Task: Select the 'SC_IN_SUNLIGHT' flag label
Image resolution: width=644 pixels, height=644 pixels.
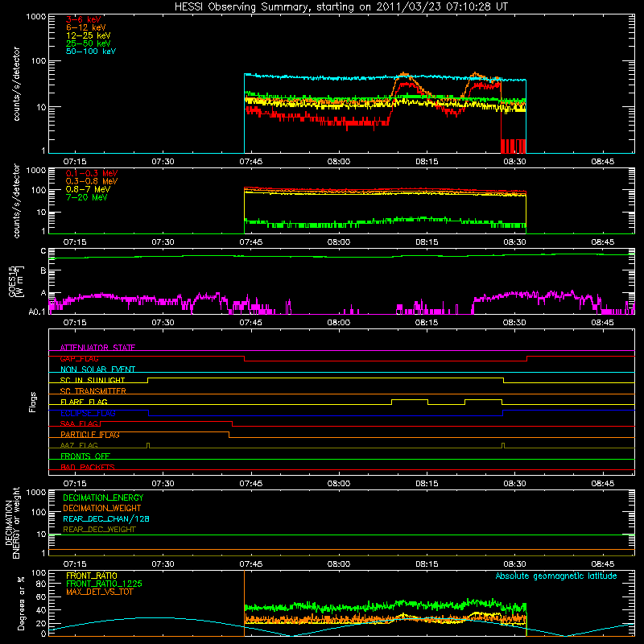Action: [93, 380]
